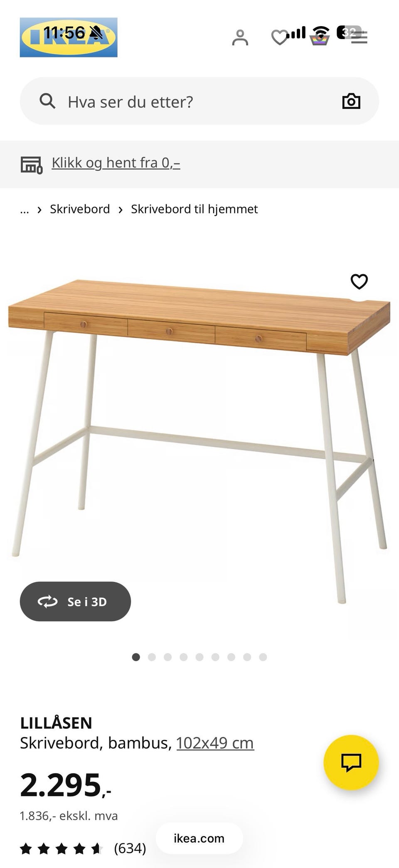Viewport: 399px width, 868px height.
Task: Open the hamburger menu icon
Action: point(359,38)
